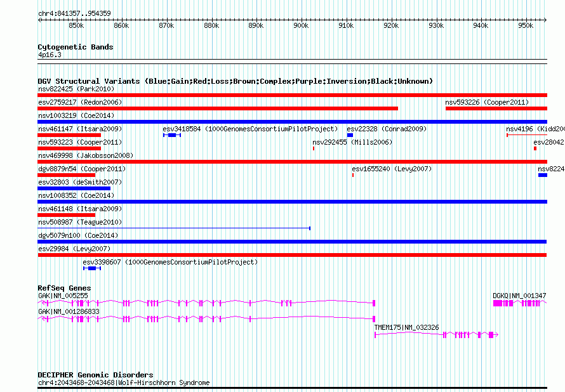
Task: Click the nsv292455 (Mills2006) label
Action: click(x=352, y=142)
